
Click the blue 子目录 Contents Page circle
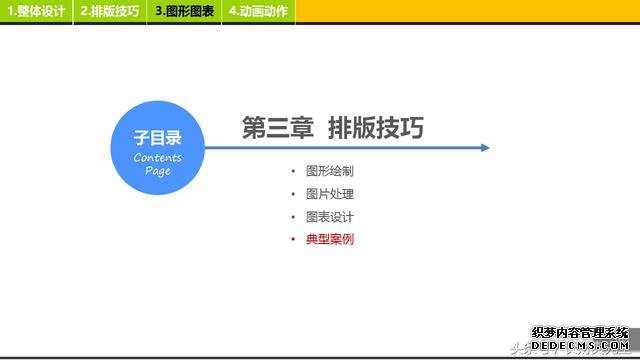click(x=158, y=148)
